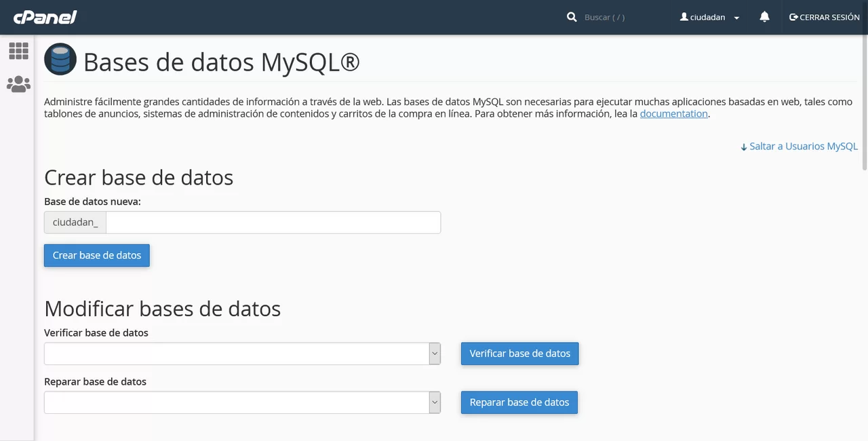
Task: Click the new database name field
Action: click(x=273, y=223)
